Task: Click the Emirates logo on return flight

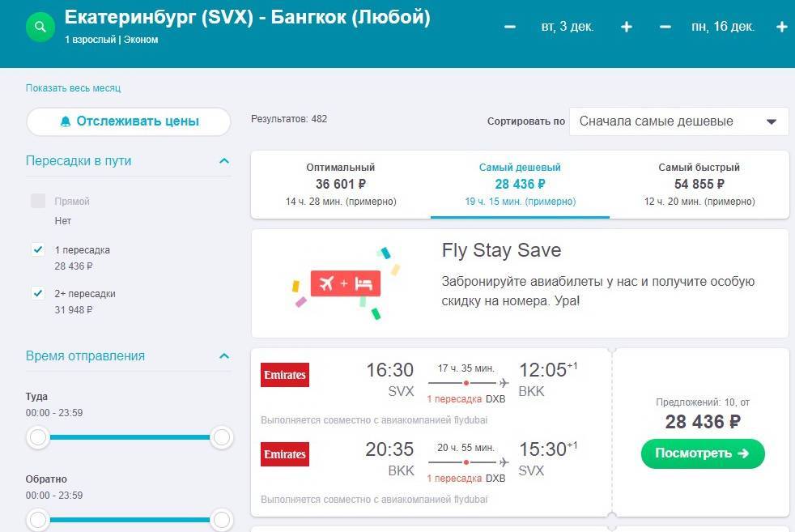Action: click(x=285, y=454)
